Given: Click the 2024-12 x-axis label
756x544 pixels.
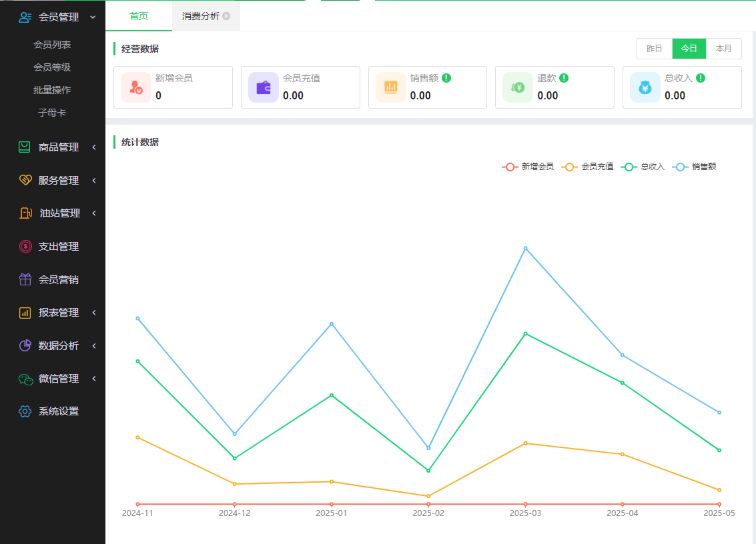Looking at the screenshot, I should pyautogui.click(x=234, y=513).
